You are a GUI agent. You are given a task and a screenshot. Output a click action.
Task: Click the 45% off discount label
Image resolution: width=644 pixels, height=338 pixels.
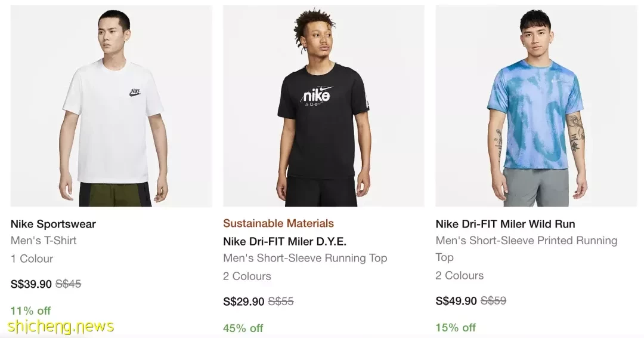(243, 328)
